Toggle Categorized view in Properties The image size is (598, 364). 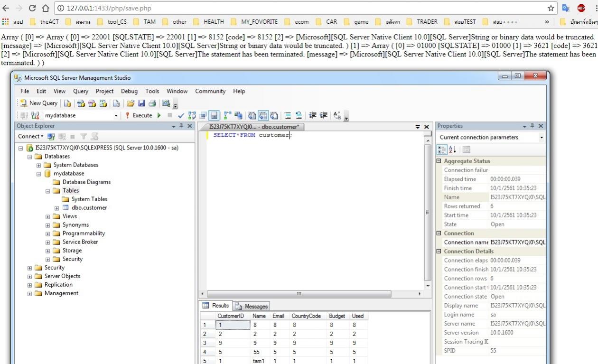click(x=441, y=149)
